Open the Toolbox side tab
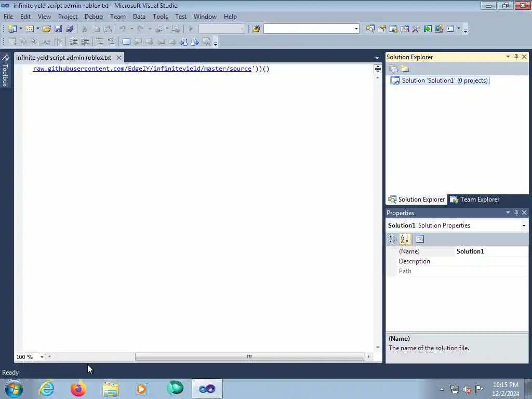This screenshot has width=532, height=399. (5, 71)
